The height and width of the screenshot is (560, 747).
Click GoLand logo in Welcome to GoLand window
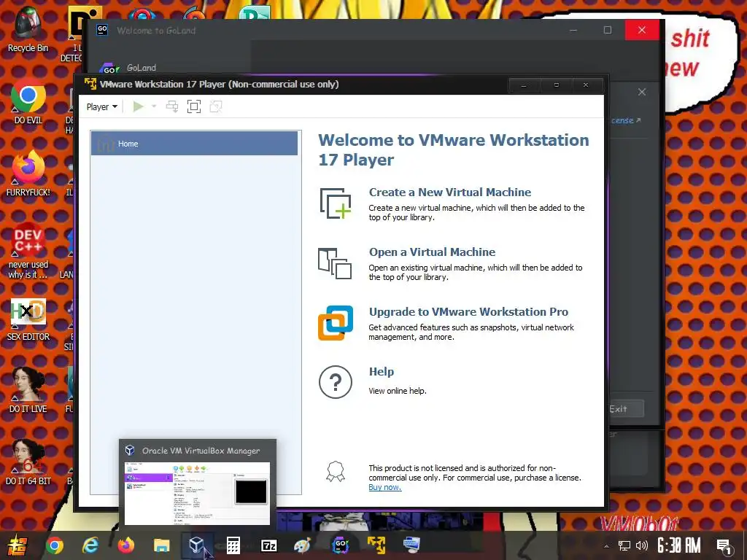109,69
